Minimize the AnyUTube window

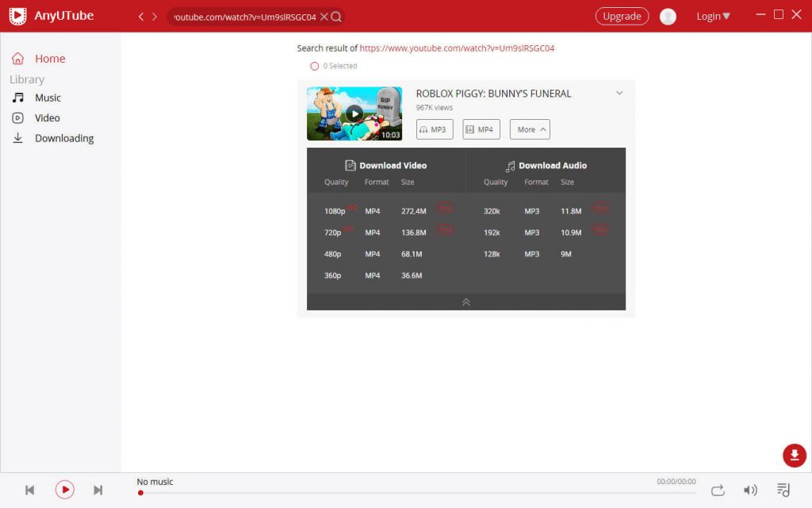(760, 14)
